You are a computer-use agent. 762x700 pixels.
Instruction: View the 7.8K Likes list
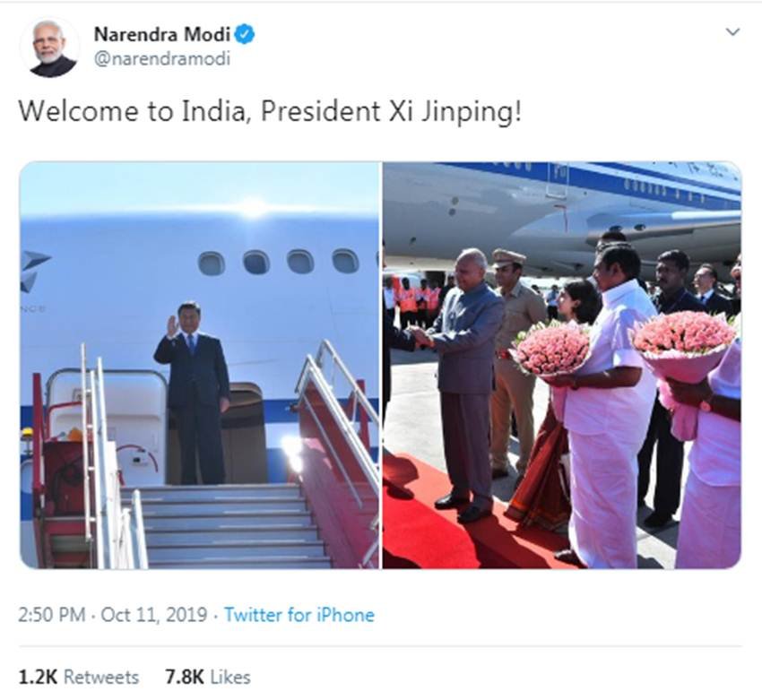[x=208, y=678]
